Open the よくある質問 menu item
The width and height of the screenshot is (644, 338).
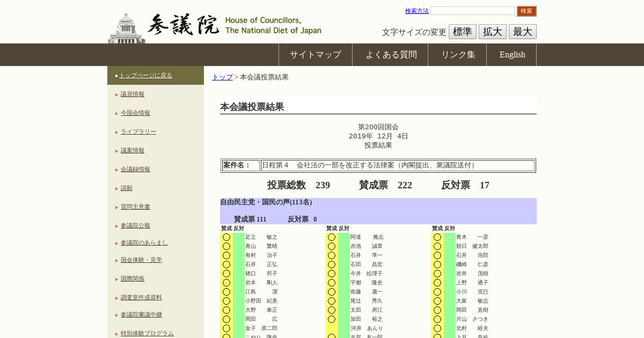point(391,55)
